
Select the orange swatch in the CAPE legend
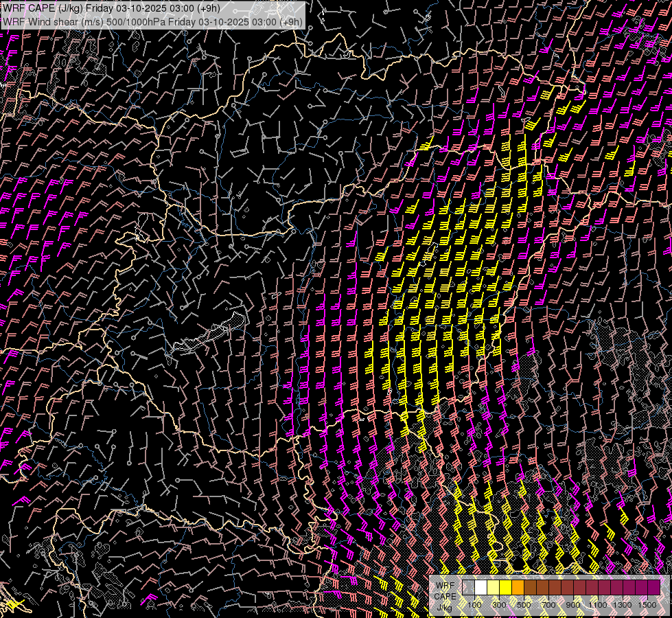[518, 588]
